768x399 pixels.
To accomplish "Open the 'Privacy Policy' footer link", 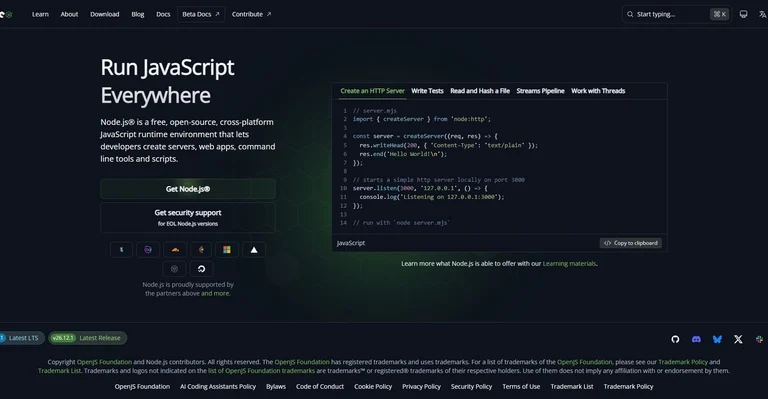I will (x=421, y=387).
